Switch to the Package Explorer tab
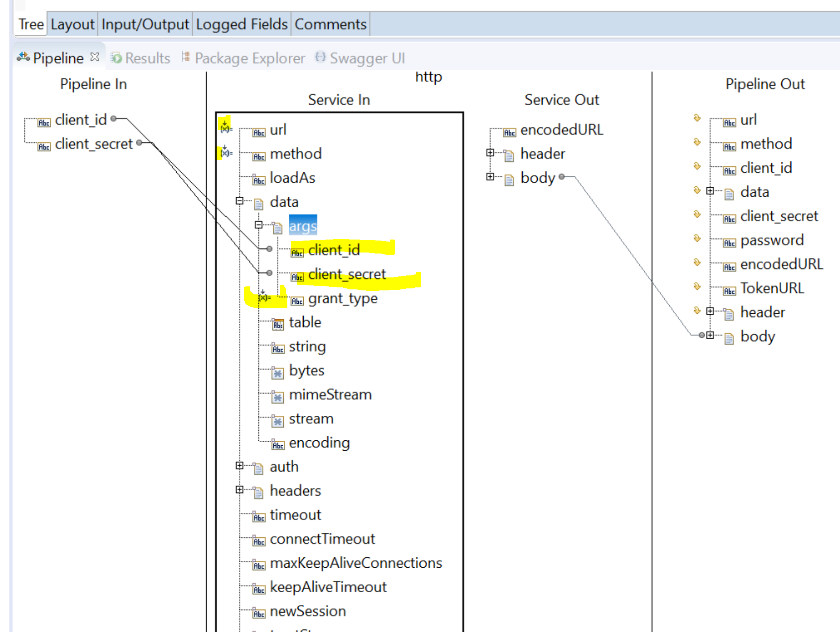 pyautogui.click(x=249, y=58)
